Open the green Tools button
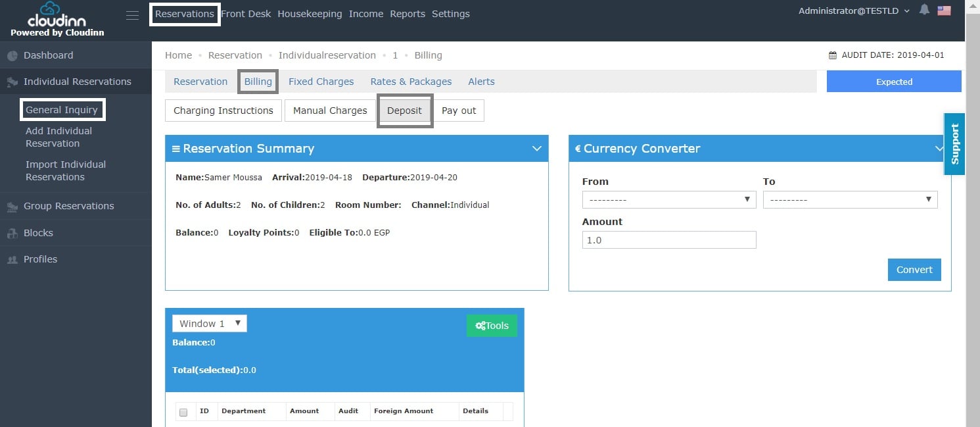Image resolution: width=980 pixels, height=427 pixels. tap(492, 326)
